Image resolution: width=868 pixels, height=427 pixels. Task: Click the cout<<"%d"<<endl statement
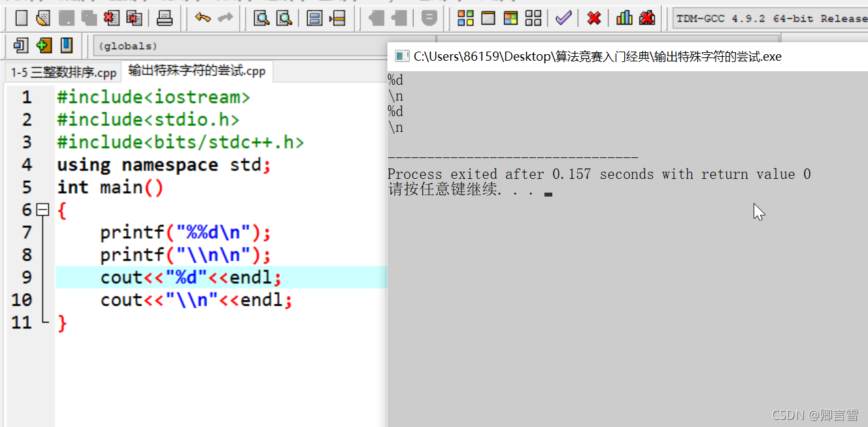pyautogui.click(x=191, y=277)
